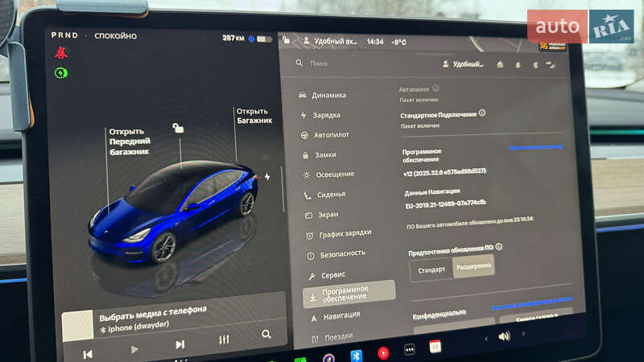
Task: Open the purple camera app in dock
Action: point(328,358)
